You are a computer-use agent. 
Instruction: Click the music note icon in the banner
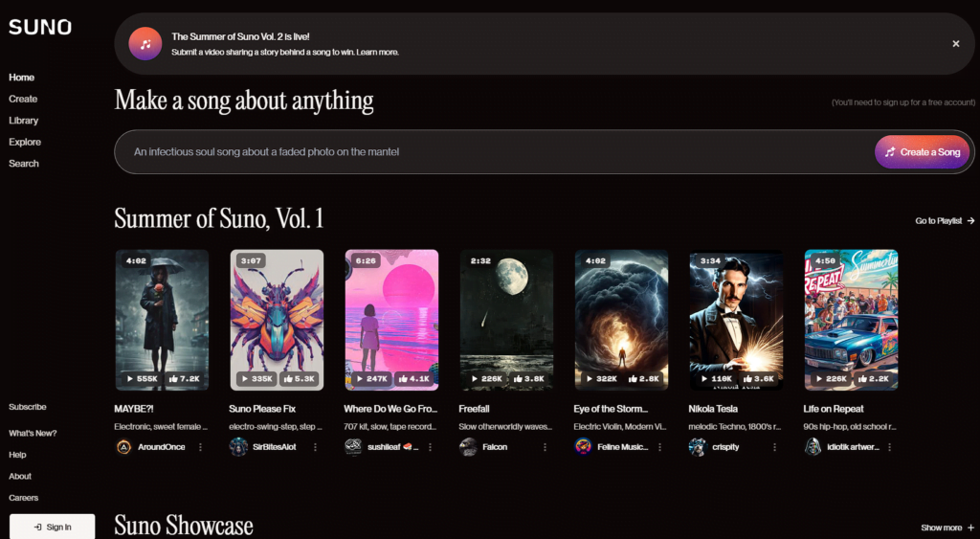[145, 44]
